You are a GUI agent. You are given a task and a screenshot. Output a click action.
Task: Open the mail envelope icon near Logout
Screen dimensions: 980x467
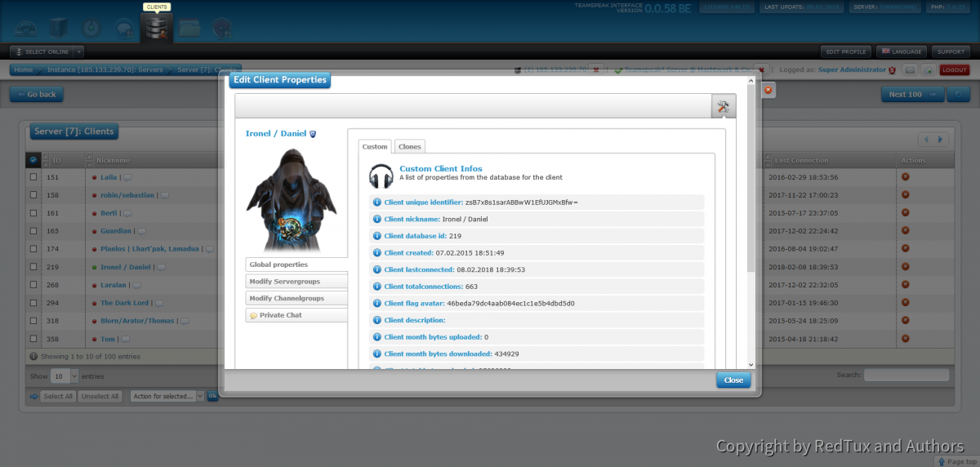(x=911, y=70)
